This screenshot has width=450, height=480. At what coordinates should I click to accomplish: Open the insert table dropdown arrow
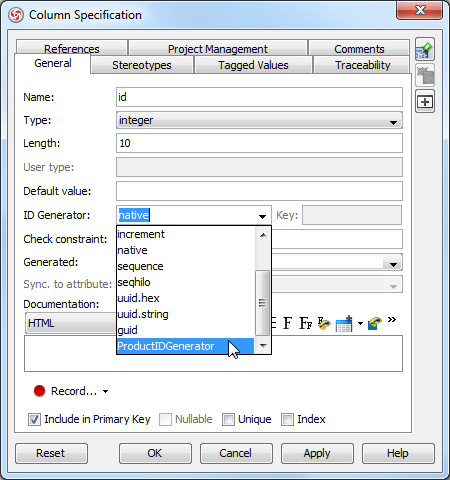click(360, 323)
